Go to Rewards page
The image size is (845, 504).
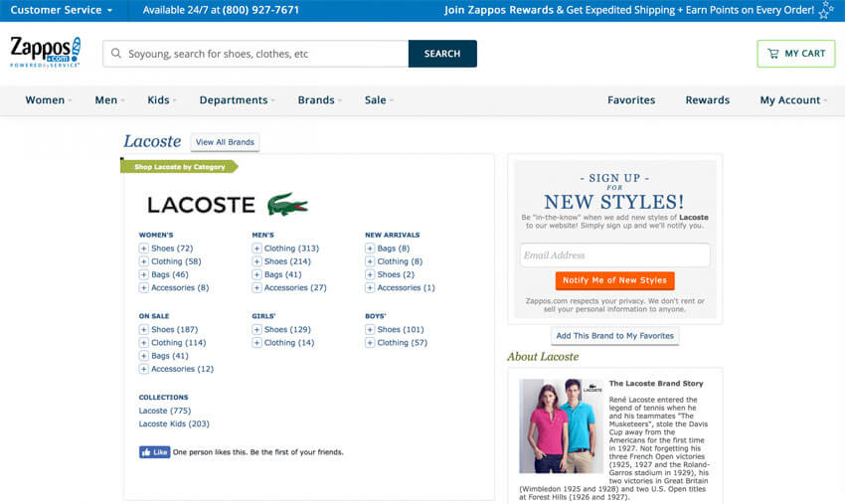[707, 99]
